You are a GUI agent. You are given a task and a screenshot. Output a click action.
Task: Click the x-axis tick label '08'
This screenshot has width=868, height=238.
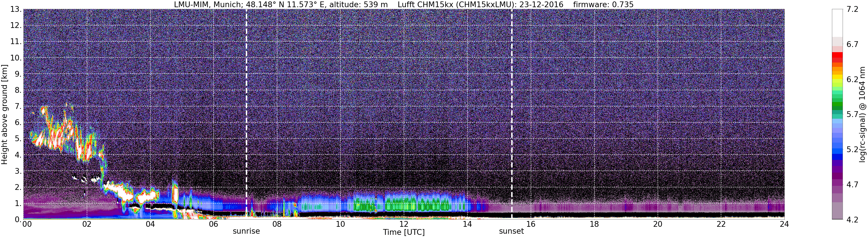(277, 224)
